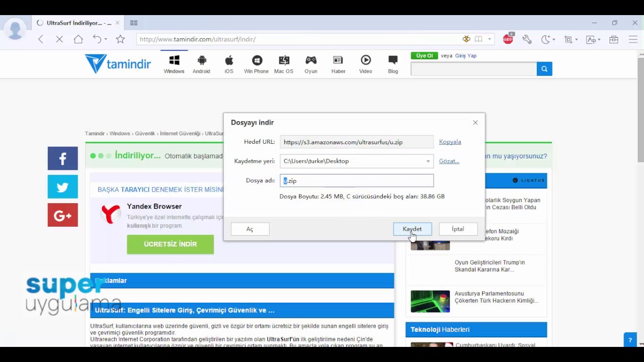Expand night mode dropdown arrow

pos(554,39)
